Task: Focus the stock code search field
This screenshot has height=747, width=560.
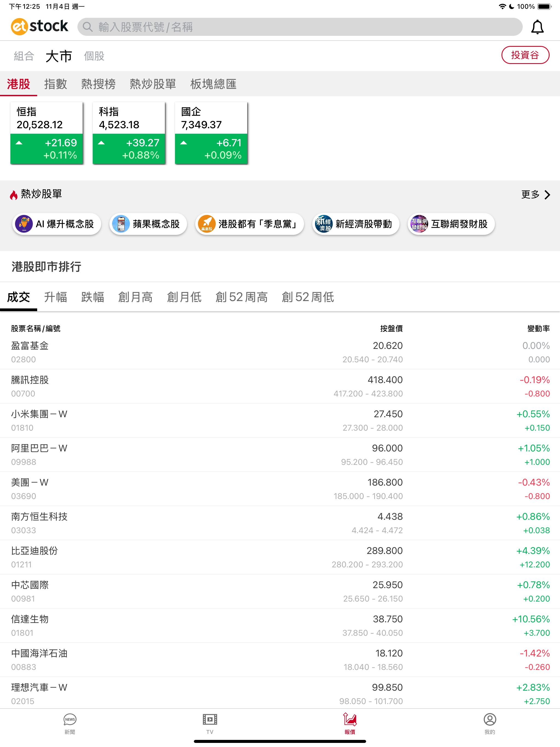Action: [300, 27]
